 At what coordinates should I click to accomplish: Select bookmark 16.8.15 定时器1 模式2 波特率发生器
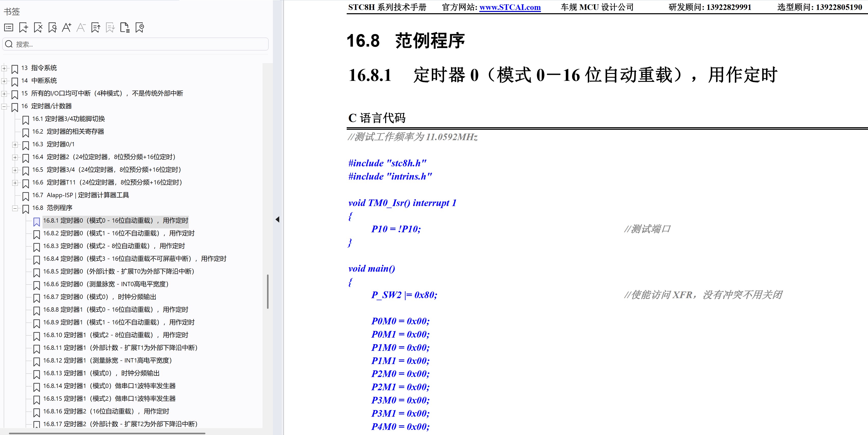(109, 399)
